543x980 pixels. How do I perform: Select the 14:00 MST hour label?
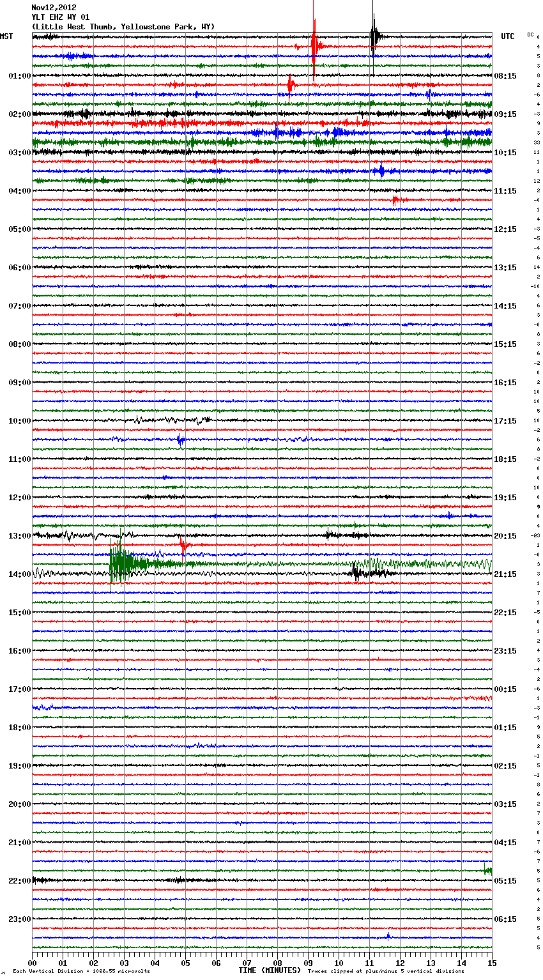20,574
